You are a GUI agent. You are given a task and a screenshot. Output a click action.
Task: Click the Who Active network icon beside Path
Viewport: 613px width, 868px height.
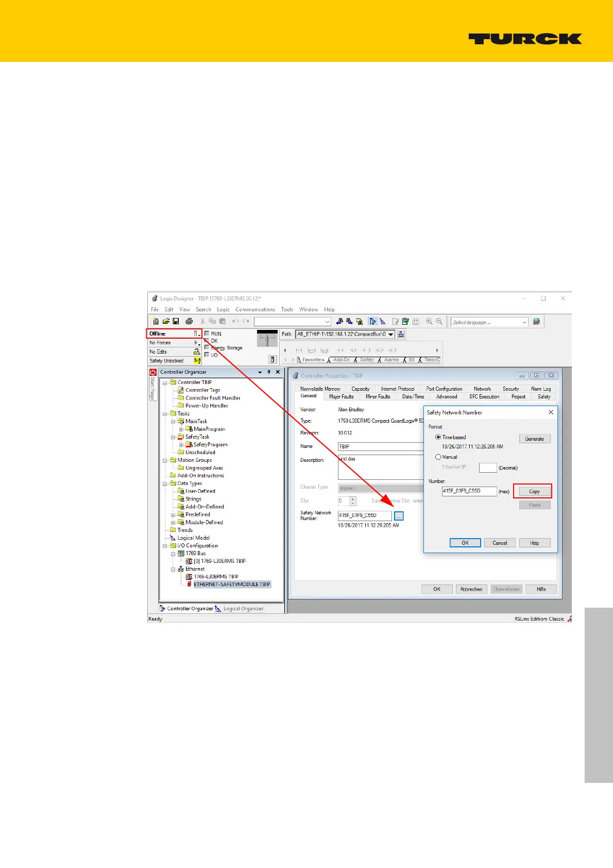tap(401, 334)
